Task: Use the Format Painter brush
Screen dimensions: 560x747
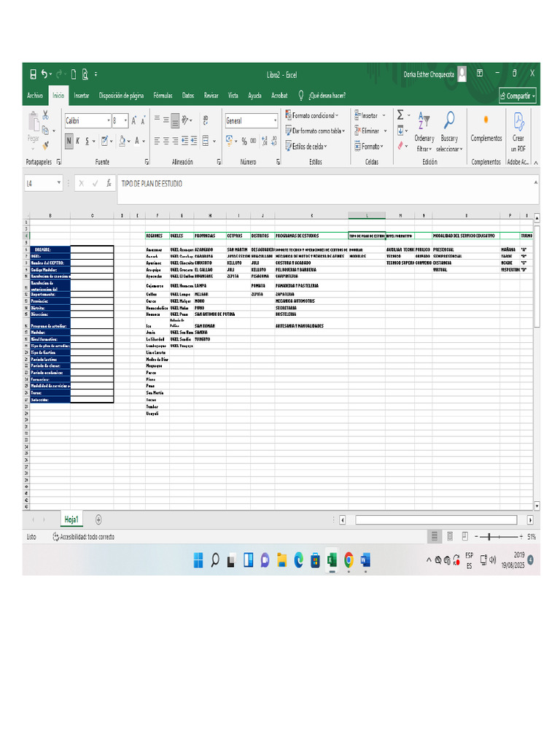Action: pos(45,144)
